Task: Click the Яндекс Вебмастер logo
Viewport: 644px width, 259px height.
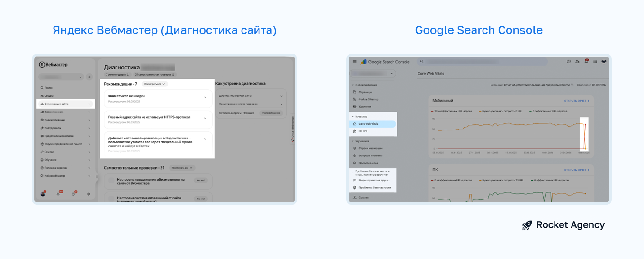Action: pos(53,64)
